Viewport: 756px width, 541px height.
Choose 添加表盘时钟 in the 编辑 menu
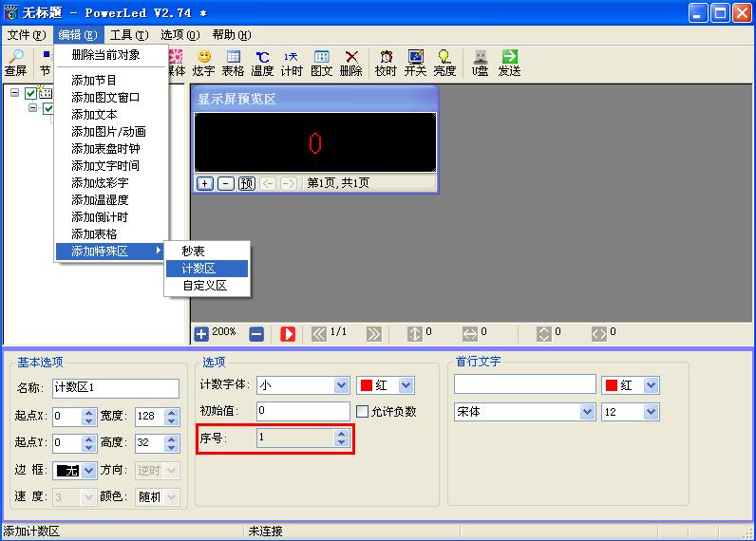click(x=105, y=149)
